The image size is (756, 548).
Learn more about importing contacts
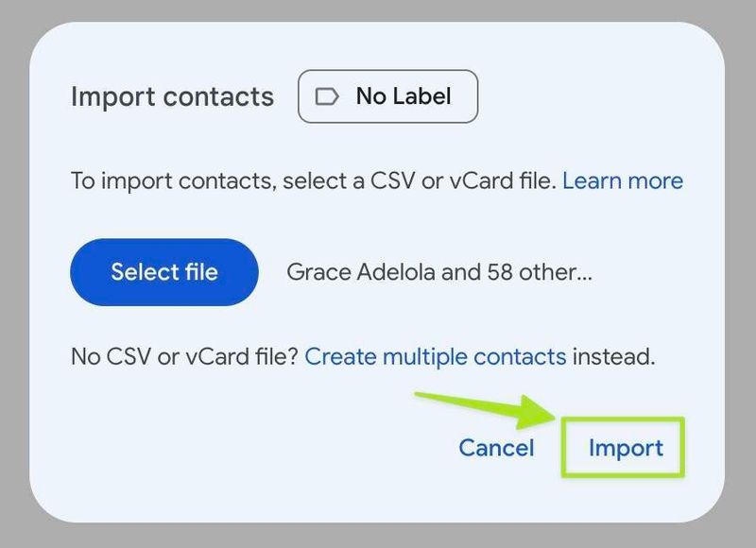pos(624,180)
